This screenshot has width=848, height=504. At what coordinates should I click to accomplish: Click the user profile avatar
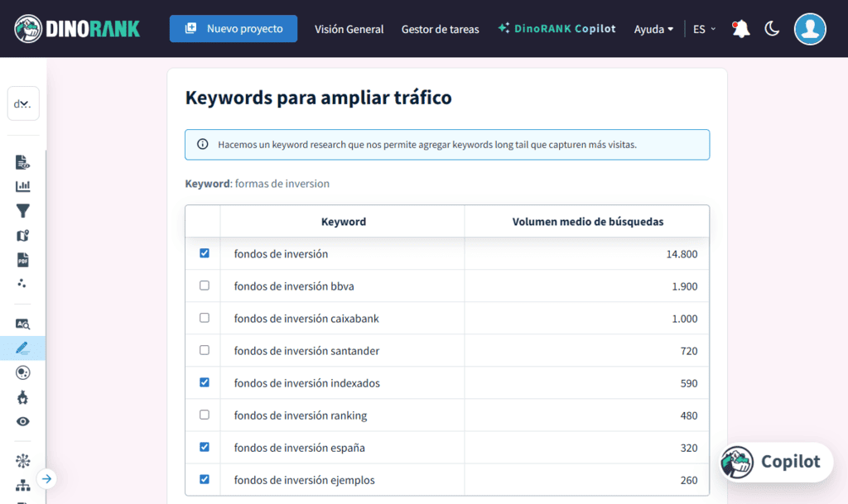810,29
